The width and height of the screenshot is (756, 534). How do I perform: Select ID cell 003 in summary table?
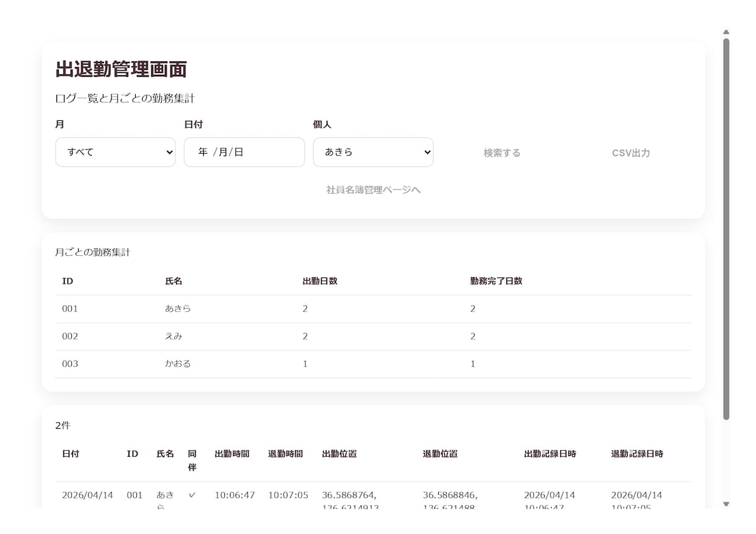click(x=70, y=364)
